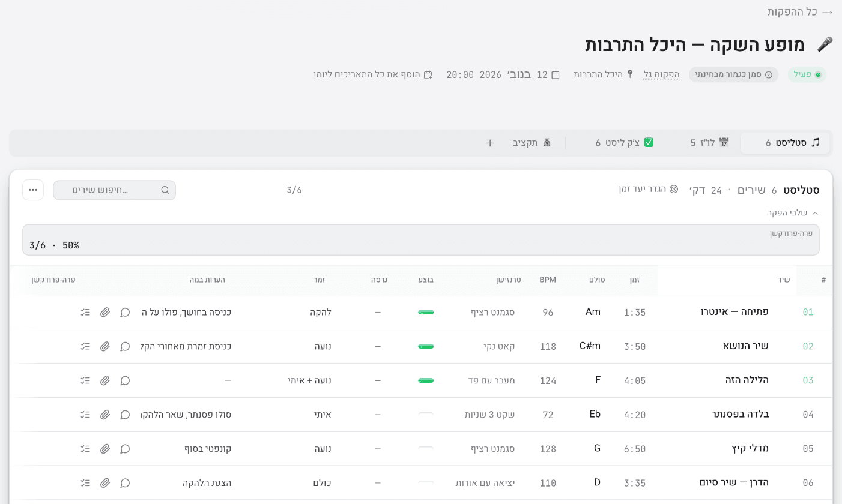Image resolution: width=842 pixels, height=504 pixels.
Task: Mark הדרן — שיר סיום as בוצע
Action: tap(426, 483)
